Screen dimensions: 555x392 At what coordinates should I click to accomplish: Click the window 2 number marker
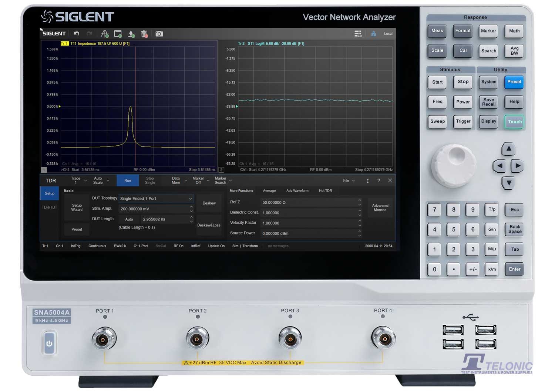click(221, 170)
